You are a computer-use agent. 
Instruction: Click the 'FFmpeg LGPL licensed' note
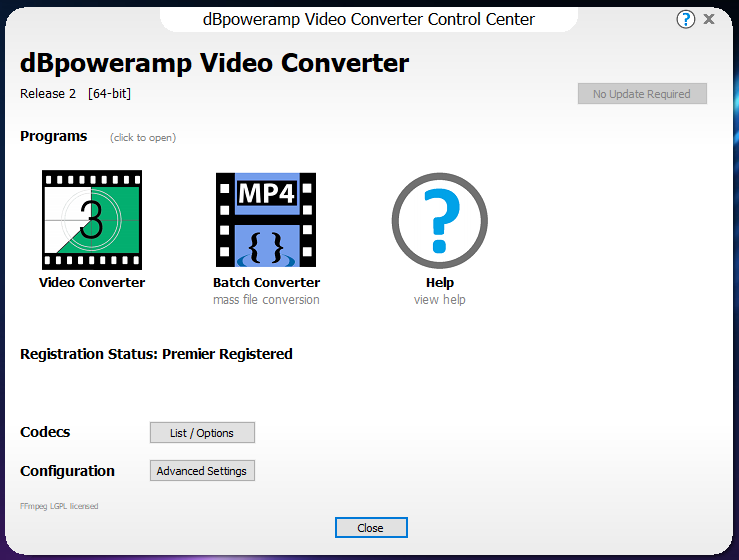(x=59, y=506)
